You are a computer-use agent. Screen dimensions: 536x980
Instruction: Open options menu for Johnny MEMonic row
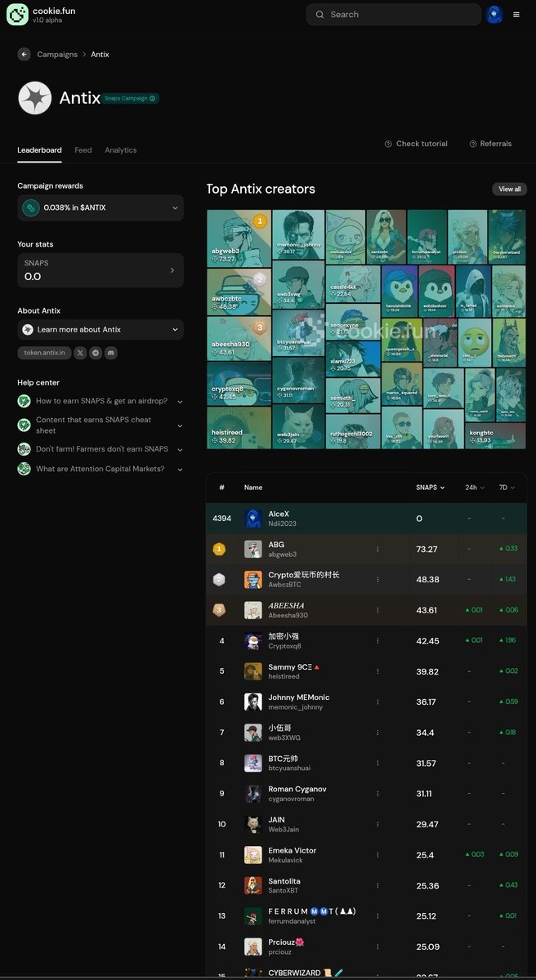point(377,702)
